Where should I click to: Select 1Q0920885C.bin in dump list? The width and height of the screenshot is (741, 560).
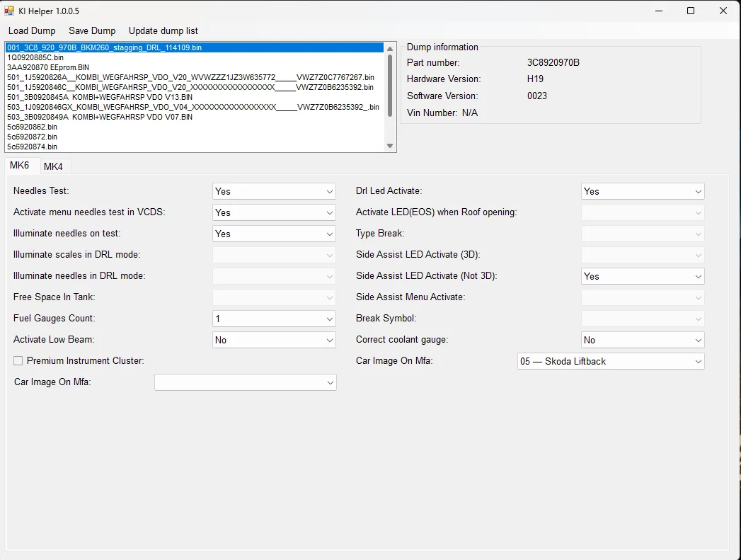click(x=35, y=57)
